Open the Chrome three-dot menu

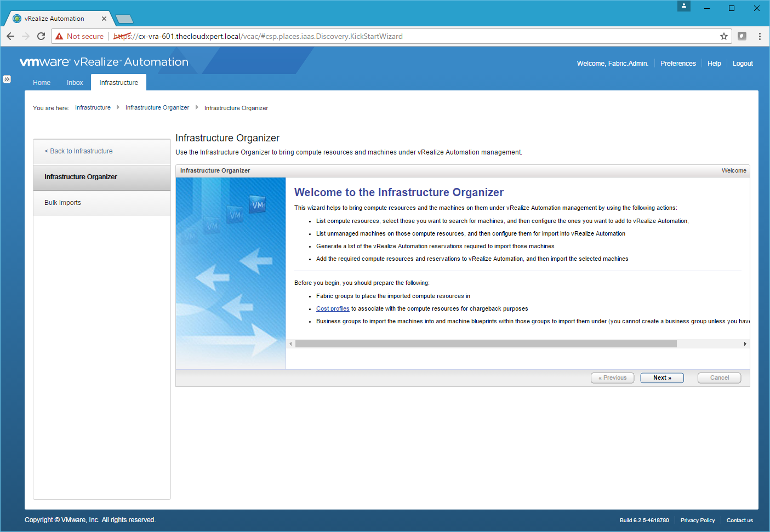(760, 36)
